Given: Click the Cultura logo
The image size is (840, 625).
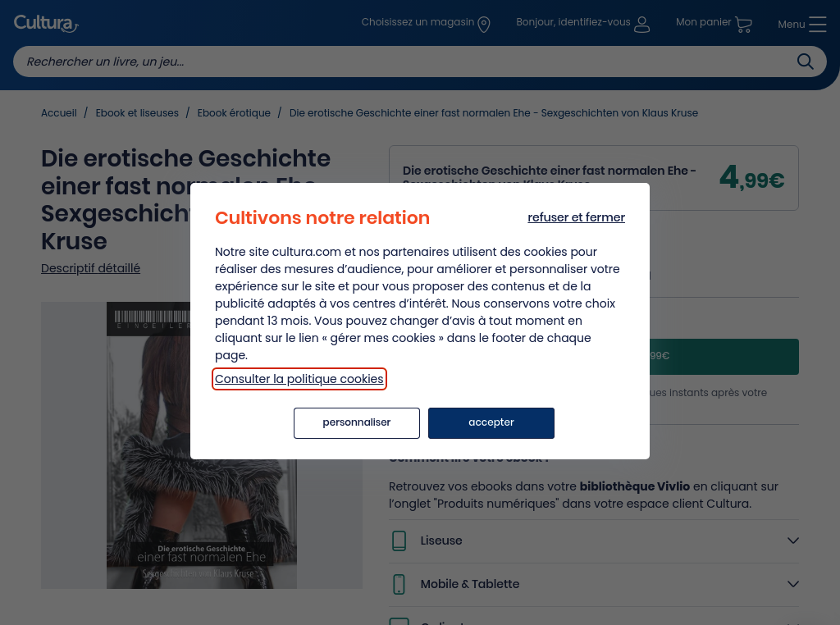Looking at the screenshot, I should pos(46,23).
